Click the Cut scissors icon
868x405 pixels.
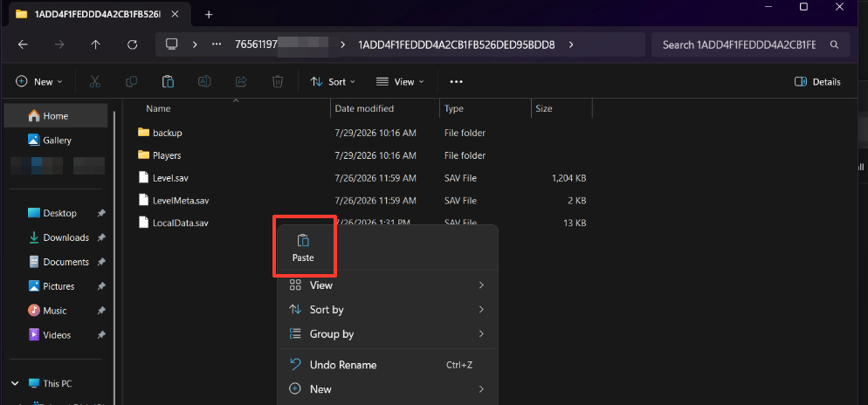pos(94,81)
